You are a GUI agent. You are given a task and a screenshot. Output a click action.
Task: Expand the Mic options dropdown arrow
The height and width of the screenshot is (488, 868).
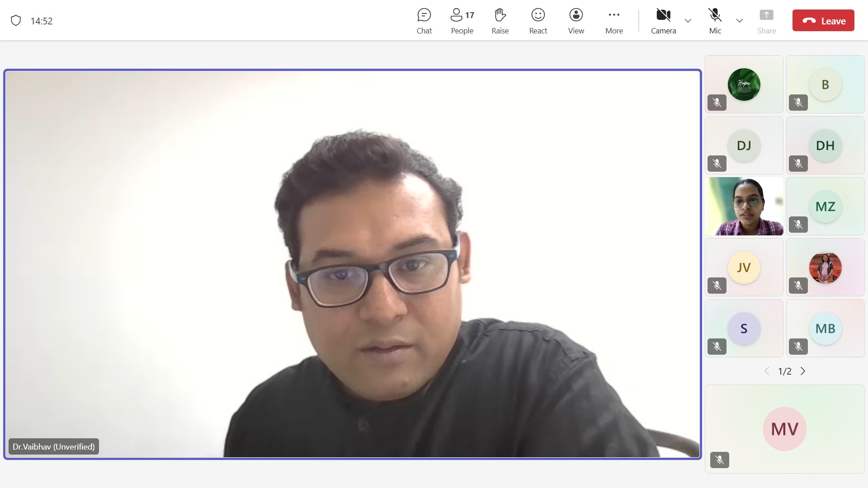[x=740, y=21]
